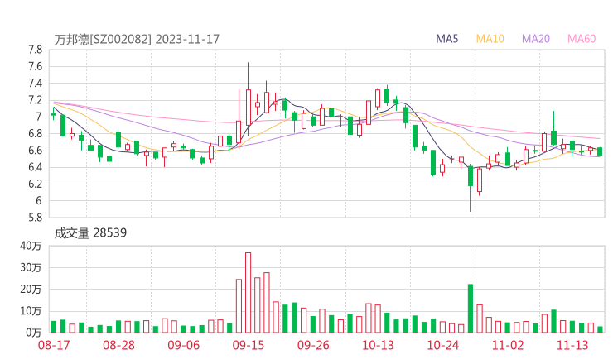Click the 5.8 price axis label
Screen dimensions: 613x364
pos(35,218)
